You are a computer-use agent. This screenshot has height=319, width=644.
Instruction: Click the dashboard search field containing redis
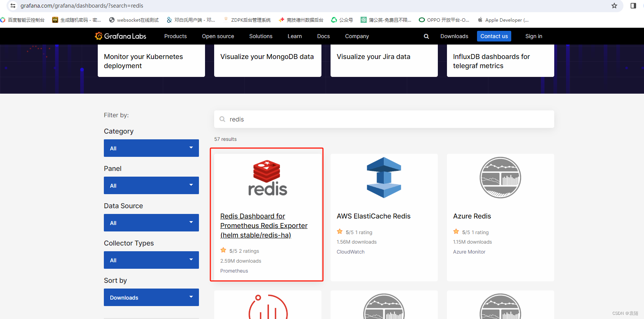coord(384,119)
